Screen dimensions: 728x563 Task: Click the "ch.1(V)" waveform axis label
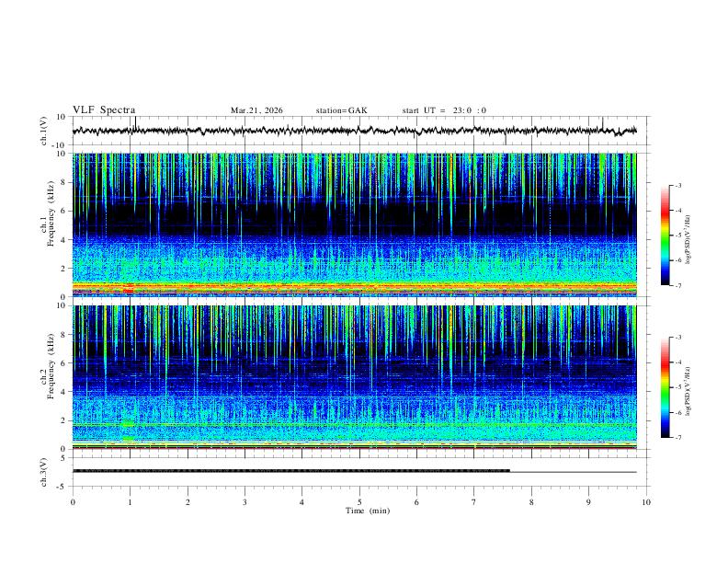pos(44,131)
